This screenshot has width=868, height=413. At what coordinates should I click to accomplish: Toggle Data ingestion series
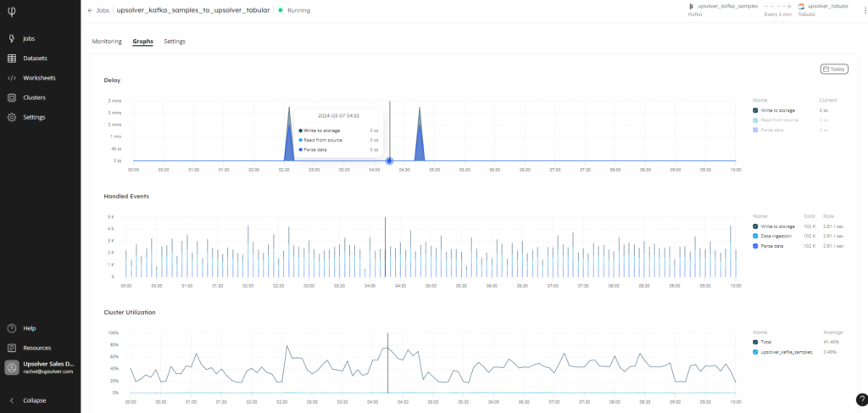(x=756, y=236)
